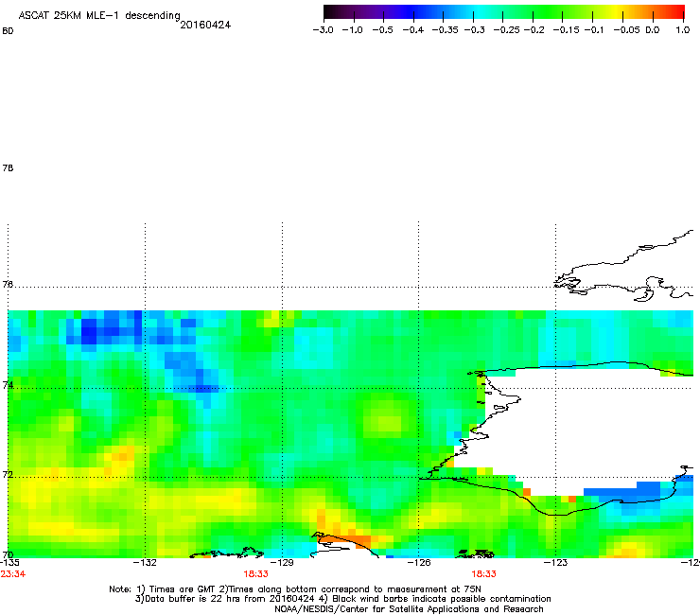Click the "-129" longitude label
Image resolution: width=700 pixels, height=615 pixels.
click(x=282, y=562)
